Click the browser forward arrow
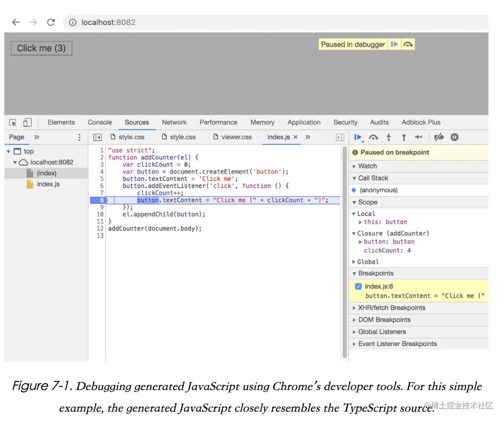This screenshot has height=421, width=504. (x=33, y=22)
